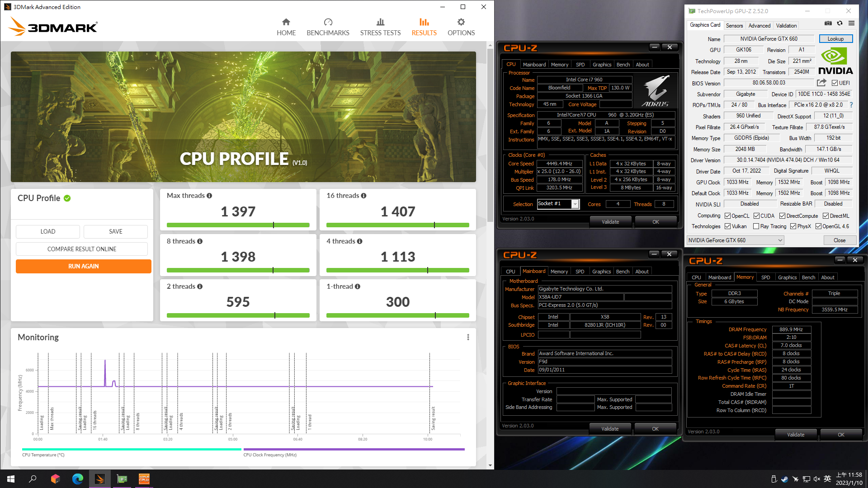Switch to Advanced tab in GPU-Z
Screen dimensions: 868x488
click(759, 26)
